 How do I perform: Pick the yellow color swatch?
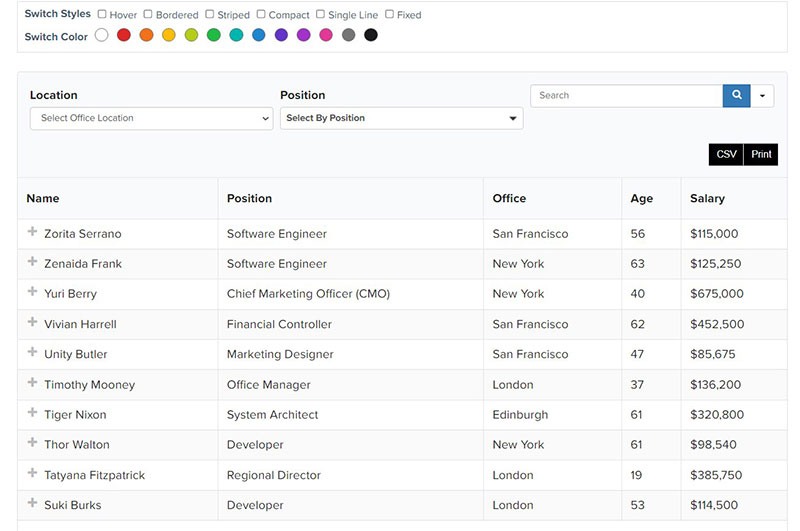[x=169, y=35]
